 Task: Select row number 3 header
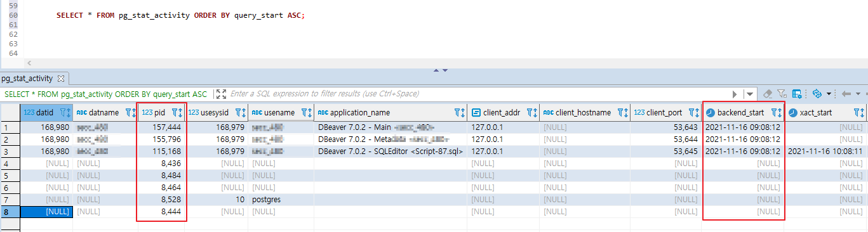pos(10,151)
